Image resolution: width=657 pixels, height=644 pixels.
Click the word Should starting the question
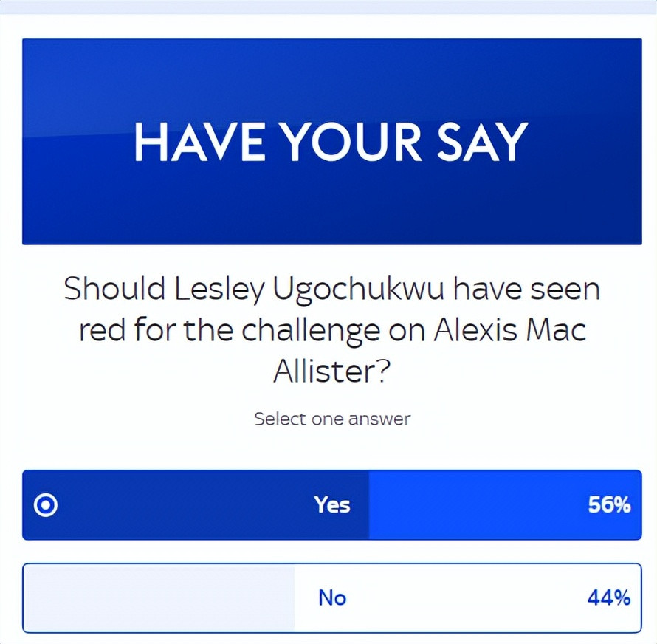pos(114,289)
